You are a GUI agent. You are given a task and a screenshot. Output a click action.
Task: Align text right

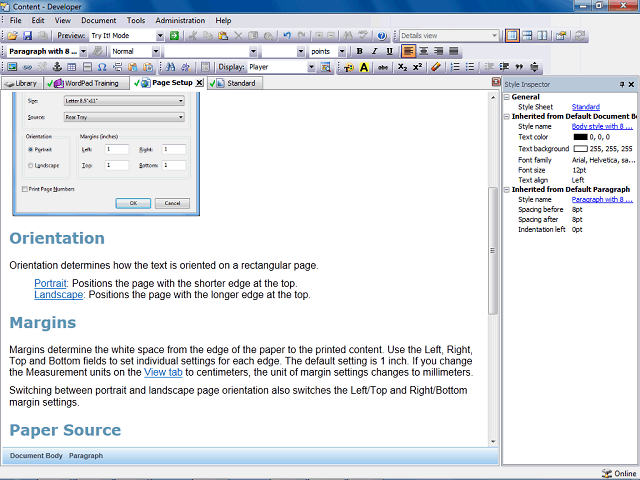(x=439, y=51)
